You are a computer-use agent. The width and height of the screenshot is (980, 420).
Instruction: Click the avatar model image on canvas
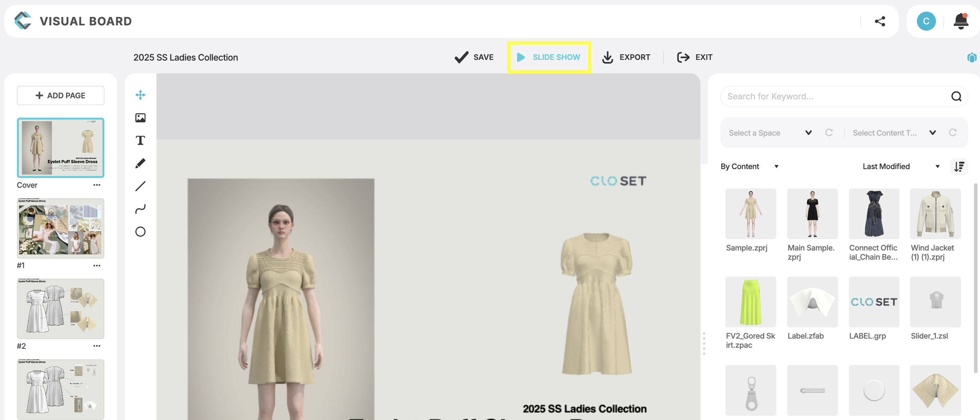pos(281,299)
